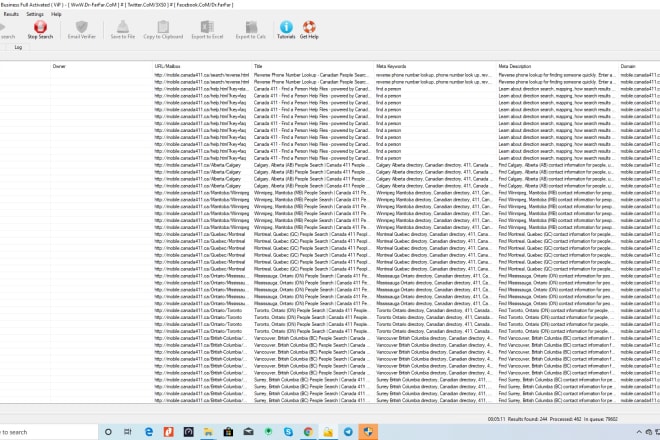Screen dimensions: 660x440
Task: Open the dark gauge app on taskbar
Action: tap(189, 432)
